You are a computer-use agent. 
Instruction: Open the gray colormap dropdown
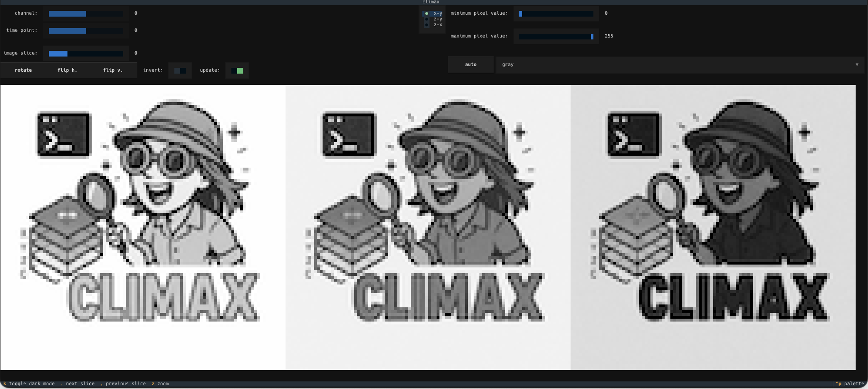point(679,65)
